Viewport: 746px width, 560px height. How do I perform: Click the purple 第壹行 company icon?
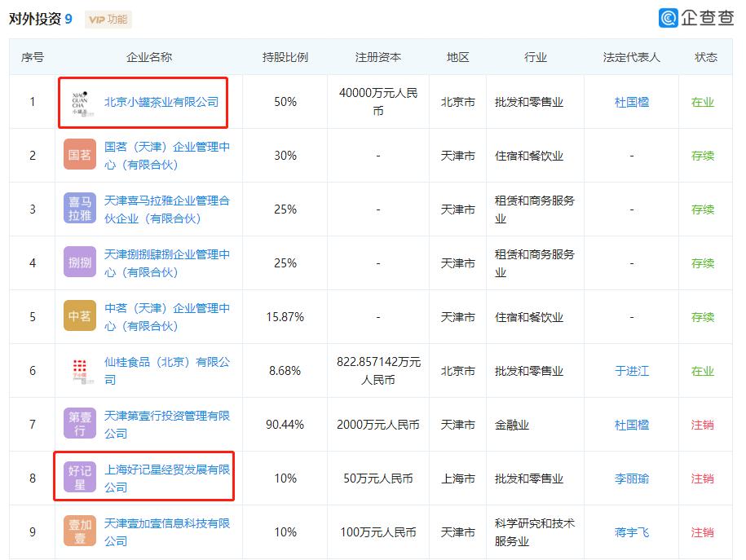(80, 423)
